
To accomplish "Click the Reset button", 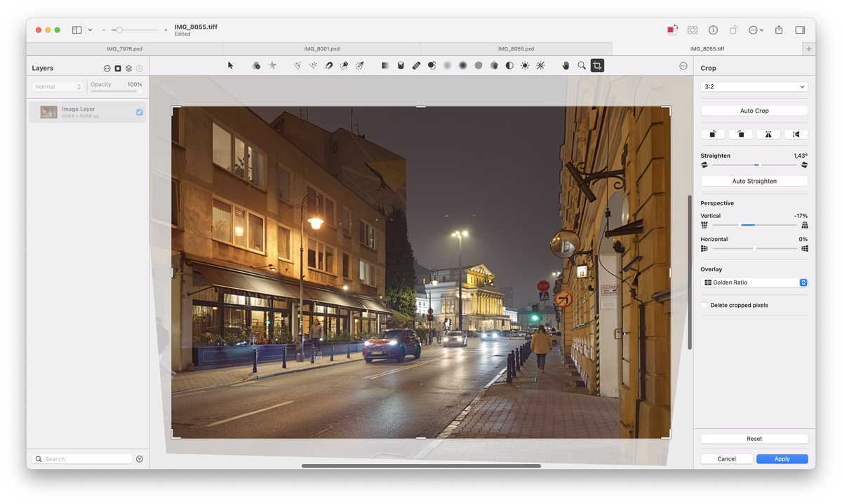I will coord(754,439).
